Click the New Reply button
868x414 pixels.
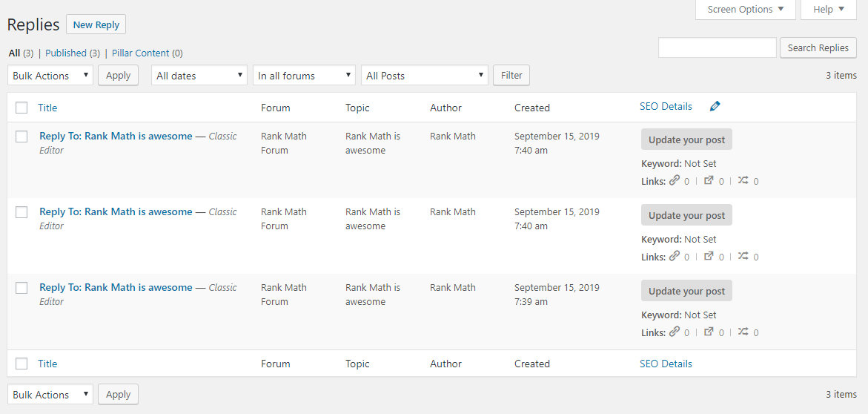(x=96, y=24)
